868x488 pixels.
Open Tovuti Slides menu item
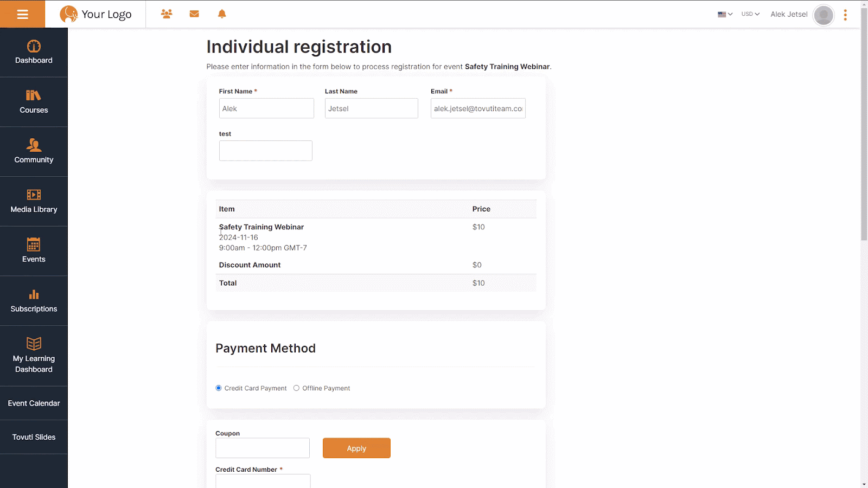click(x=34, y=437)
